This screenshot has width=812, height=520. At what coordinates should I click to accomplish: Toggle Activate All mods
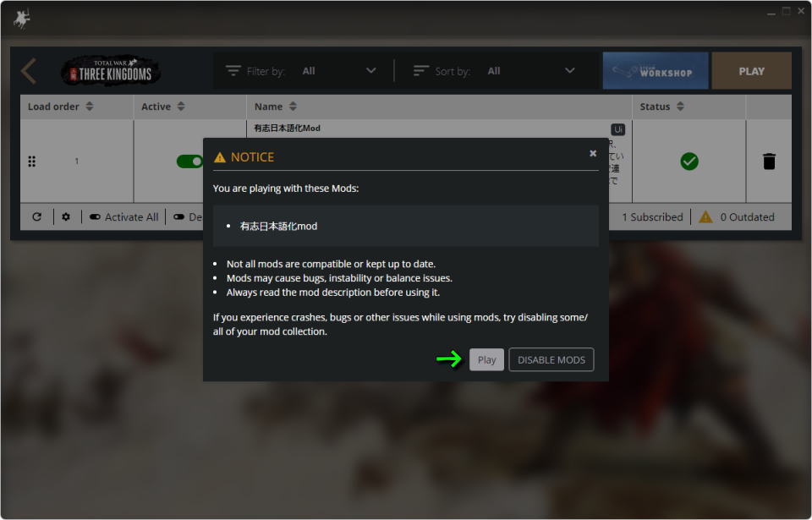click(x=124, y=217)
